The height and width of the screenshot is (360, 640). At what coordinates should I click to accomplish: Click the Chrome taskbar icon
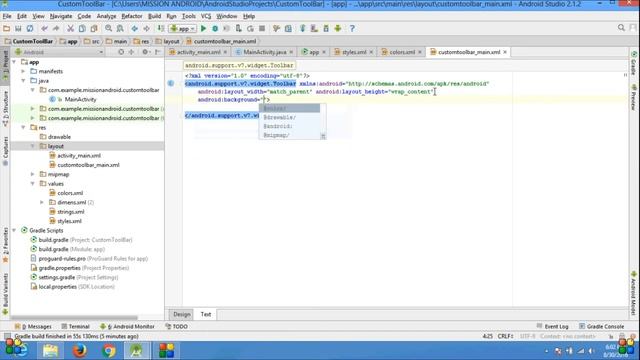[109, 351]
